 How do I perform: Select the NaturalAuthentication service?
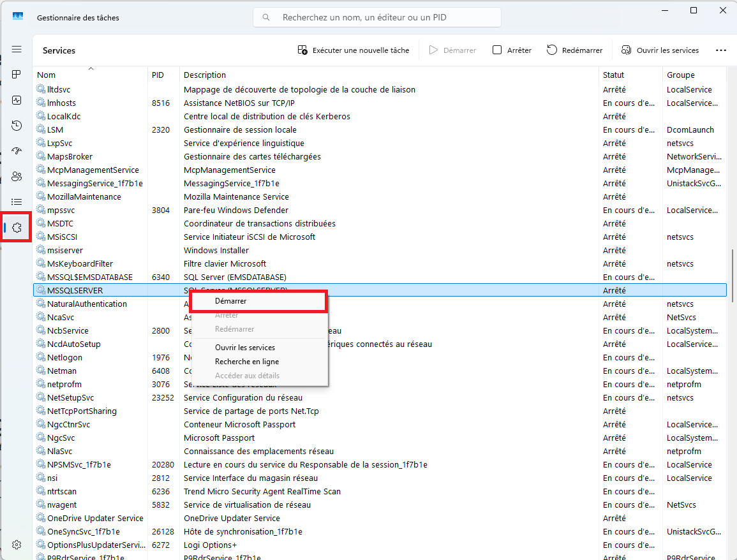pyautogui.click(x=87, y=304)
